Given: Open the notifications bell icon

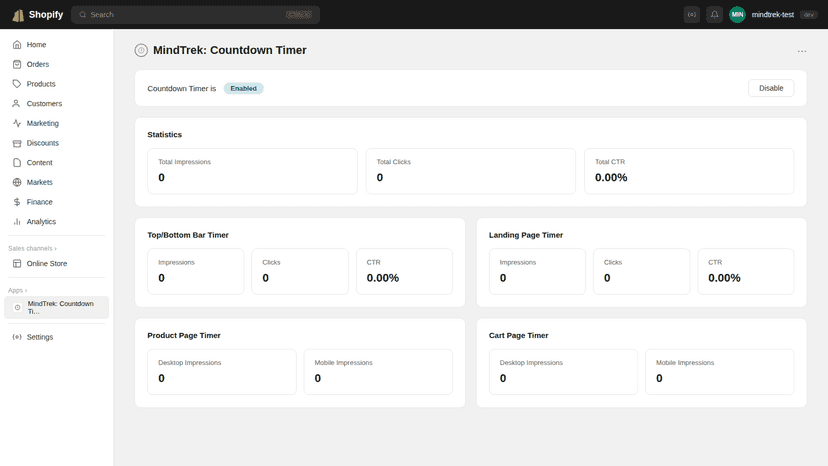Looking at the screenshot, I should pos(714,15).
